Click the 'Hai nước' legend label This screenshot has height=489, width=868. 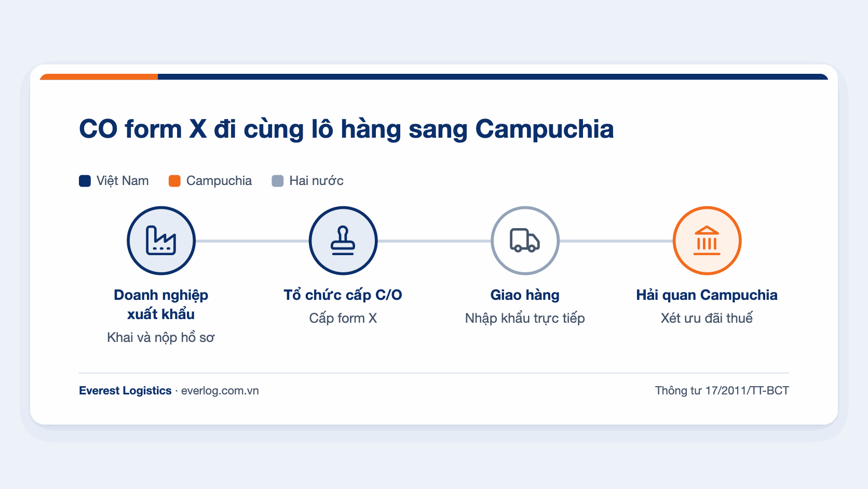pyautogui.click(x=316, y=181)
